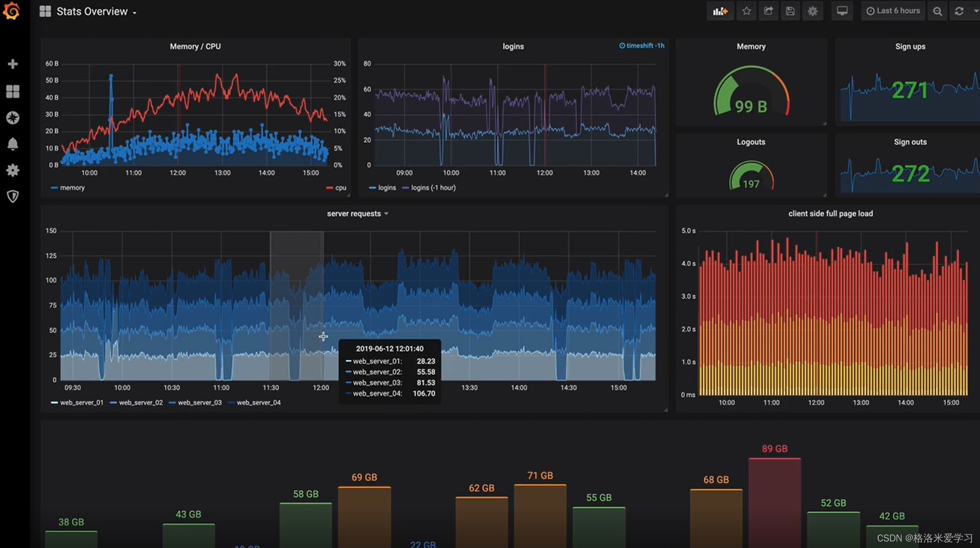Click the Grafana logo icon
This screenshot has width=980, height=548.
[x=11, y=11]
